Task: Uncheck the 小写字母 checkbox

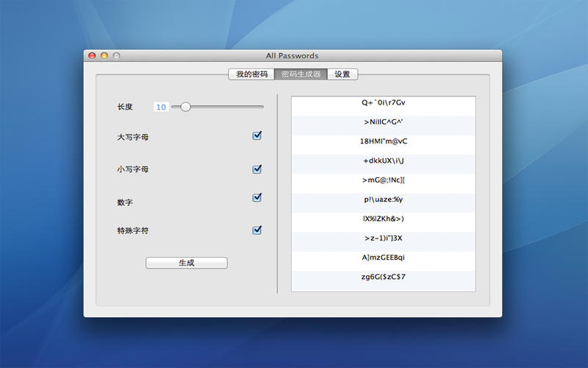Action: point(257,169)
